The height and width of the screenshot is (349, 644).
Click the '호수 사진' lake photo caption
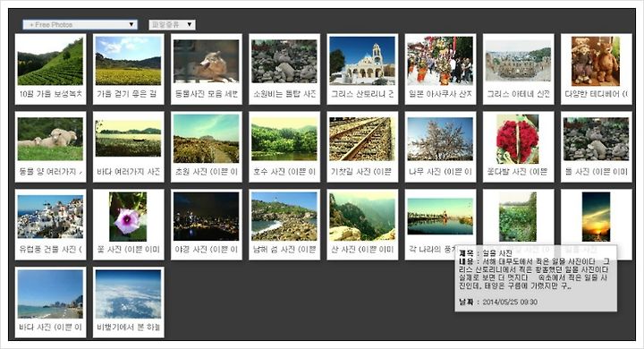pos(284,172)
